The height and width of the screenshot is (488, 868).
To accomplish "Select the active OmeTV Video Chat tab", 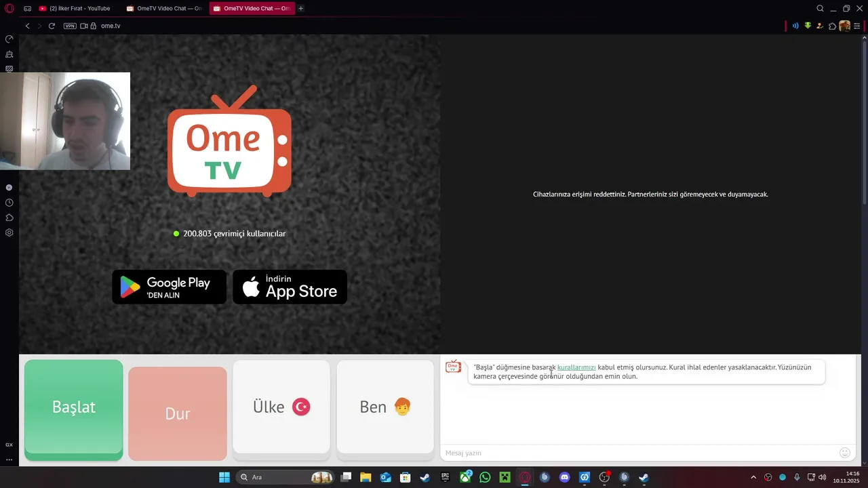I will (252, 8).
